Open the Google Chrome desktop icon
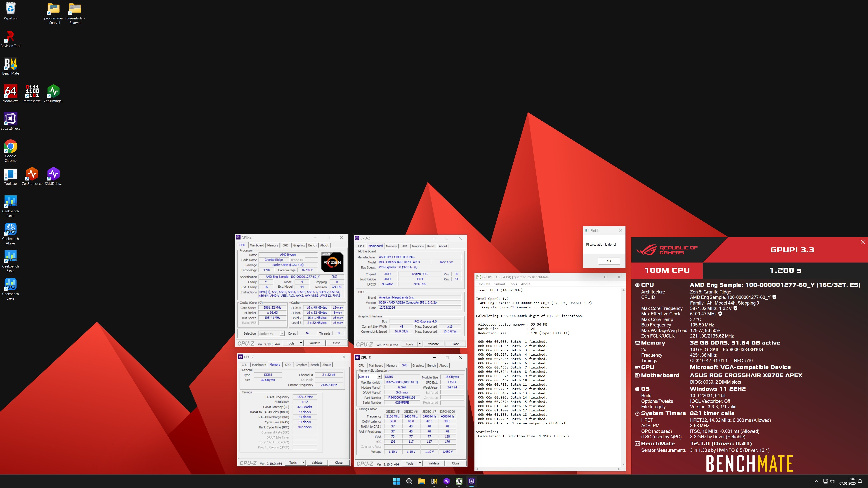Viewport: 868px width, 488px height. pos(10,151)
